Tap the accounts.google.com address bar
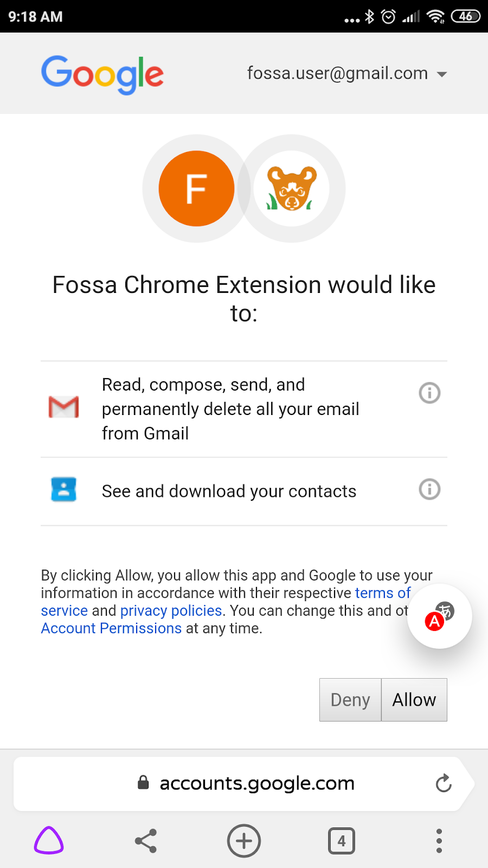This screenshot has width=488, height=868. tap(257, 783)
